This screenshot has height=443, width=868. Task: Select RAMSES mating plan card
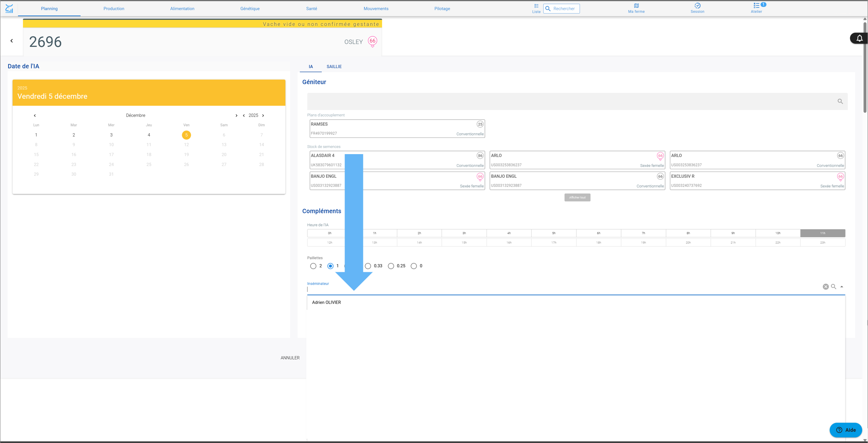(x=397, y=129)
